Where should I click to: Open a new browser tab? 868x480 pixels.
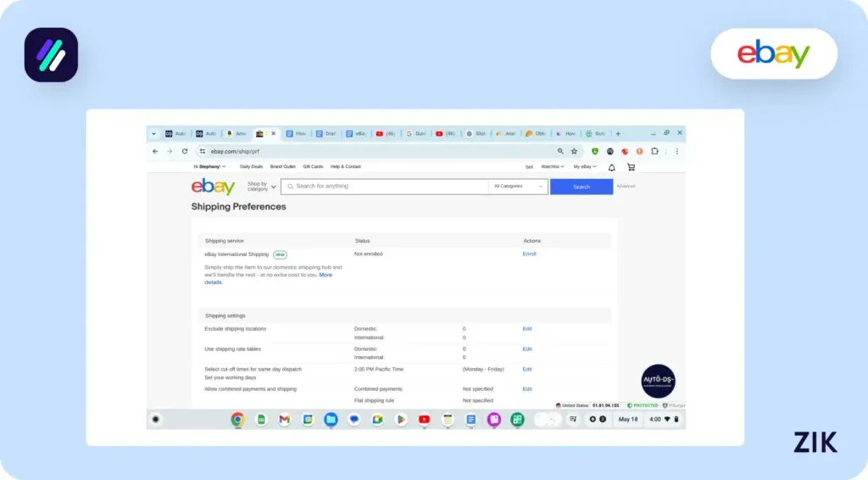(x=618, y=133)
